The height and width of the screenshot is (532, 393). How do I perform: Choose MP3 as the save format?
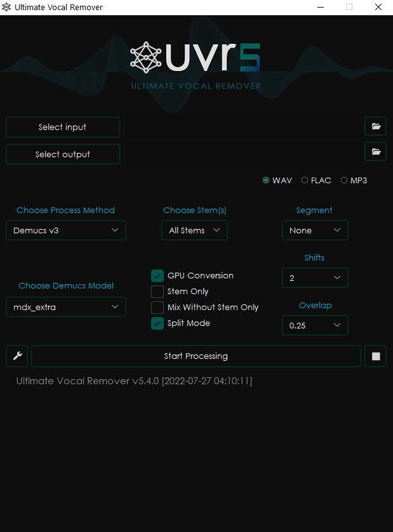click(x=344, y=180)
